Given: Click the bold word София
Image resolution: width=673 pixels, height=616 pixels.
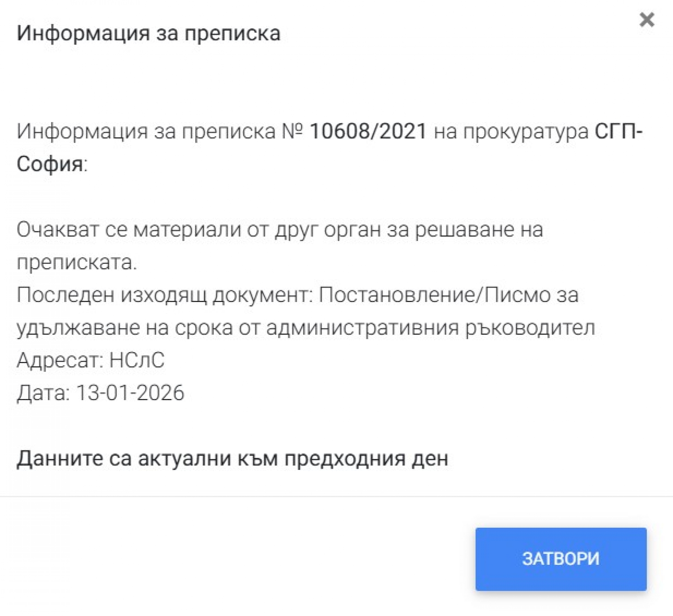Looking at the screenshot, I should point(50,164).
